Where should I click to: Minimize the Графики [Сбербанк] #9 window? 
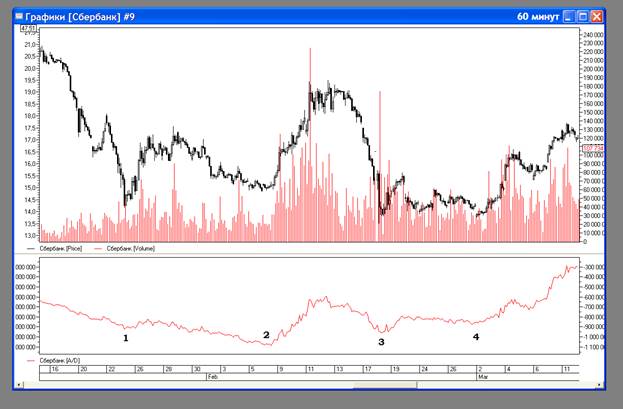(569, 17)
